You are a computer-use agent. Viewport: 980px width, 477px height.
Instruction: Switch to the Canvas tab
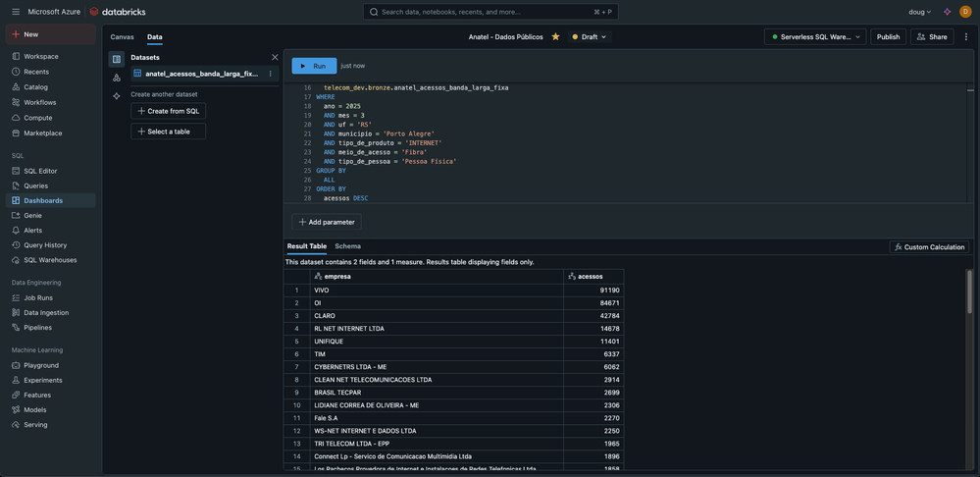pyautogui.click(x=122, y=37)
